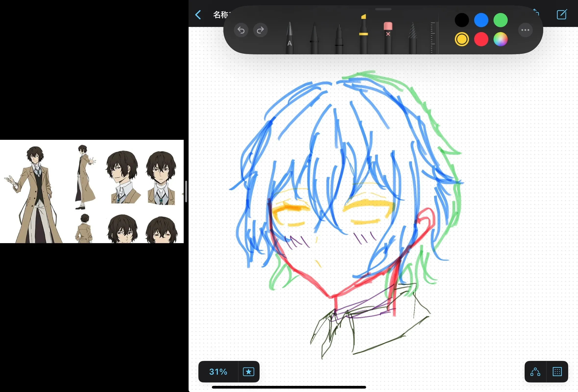The width and height of the screenshot is (578, 392).
Task: Open the rainbow color wheel picker
Action: coord(500,39)
